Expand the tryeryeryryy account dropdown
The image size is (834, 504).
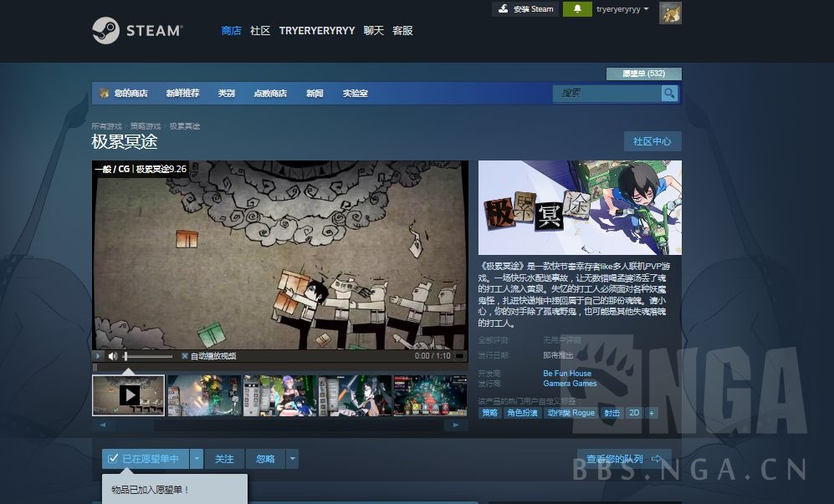pyautogui.click(x=622, y=9)
